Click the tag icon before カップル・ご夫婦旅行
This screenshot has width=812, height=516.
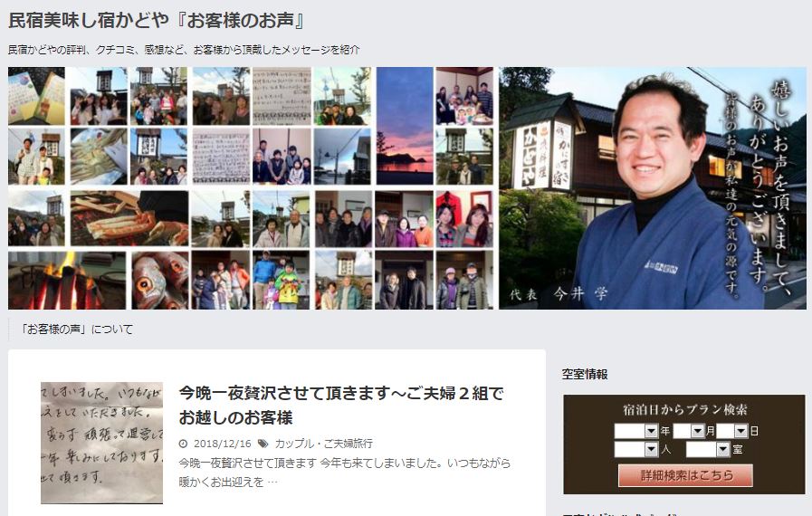pos(263,444)
